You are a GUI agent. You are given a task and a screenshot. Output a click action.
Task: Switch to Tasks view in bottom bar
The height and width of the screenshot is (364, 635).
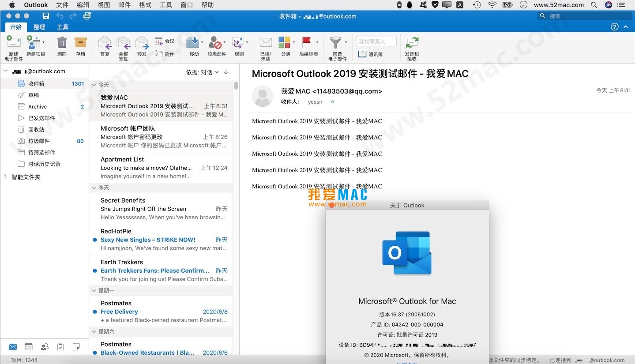click(x=60, y=347)
